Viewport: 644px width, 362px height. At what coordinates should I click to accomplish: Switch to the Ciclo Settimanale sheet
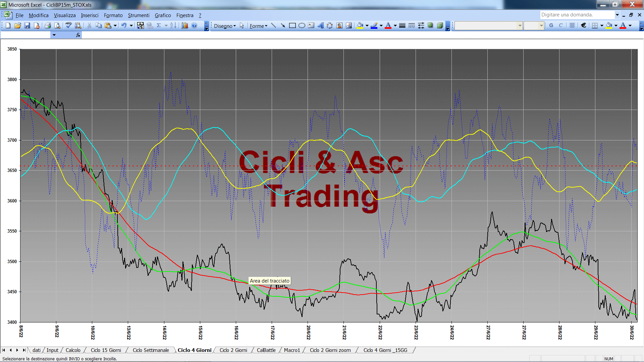(x=151, y=350)
